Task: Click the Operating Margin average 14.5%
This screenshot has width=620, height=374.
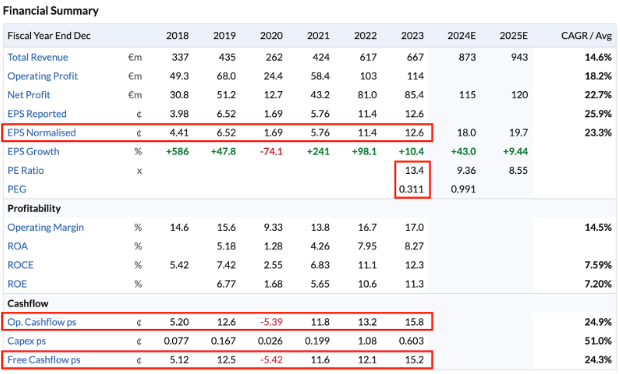Action: (x=598, y=227)
